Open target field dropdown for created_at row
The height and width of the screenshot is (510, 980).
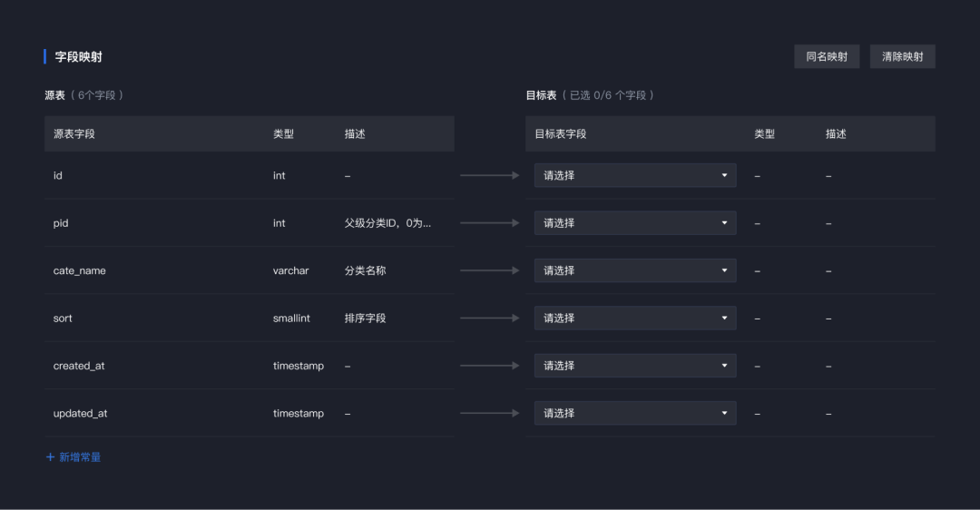(x=635, y=365)
